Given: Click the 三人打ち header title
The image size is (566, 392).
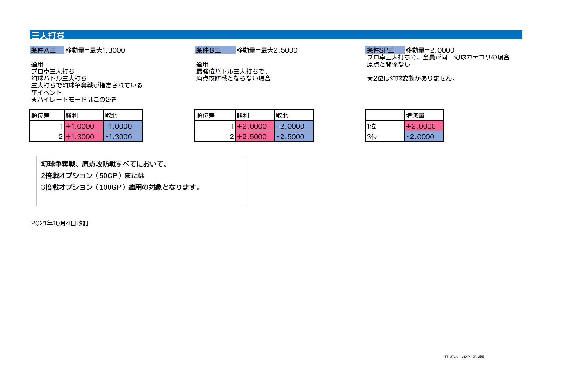Looking at the screenshot, I should coord(48,35).
